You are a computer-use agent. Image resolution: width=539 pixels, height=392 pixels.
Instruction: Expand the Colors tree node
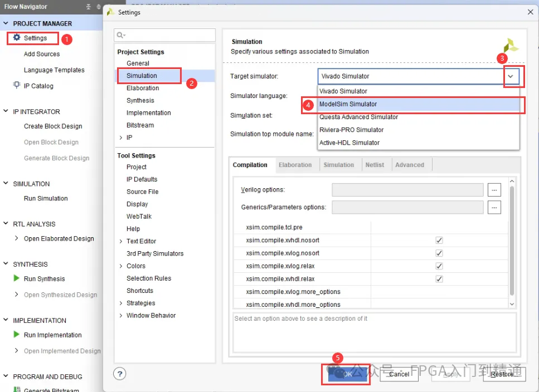(120, 266)
